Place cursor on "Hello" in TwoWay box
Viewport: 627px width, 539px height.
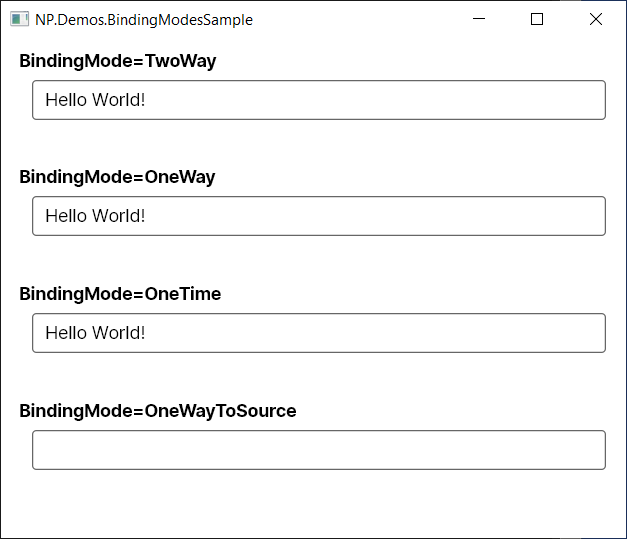tap(66, 100)
